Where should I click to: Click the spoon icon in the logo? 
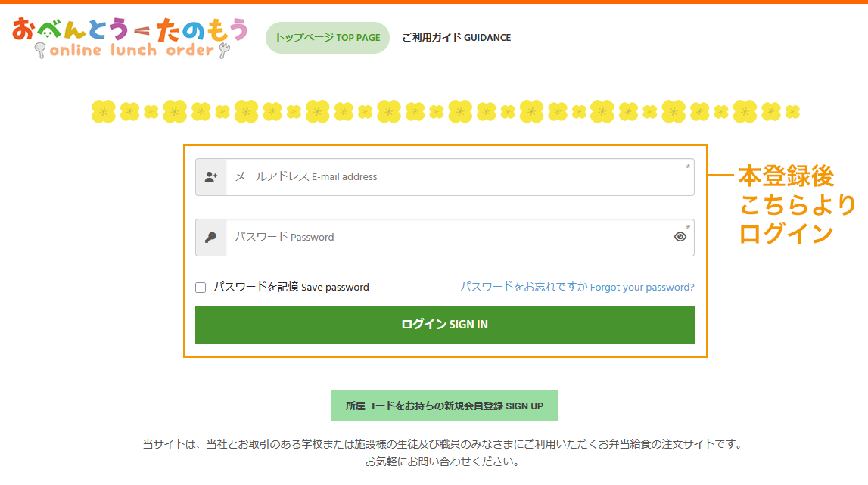pyautogui.click(x=40, y=51)
